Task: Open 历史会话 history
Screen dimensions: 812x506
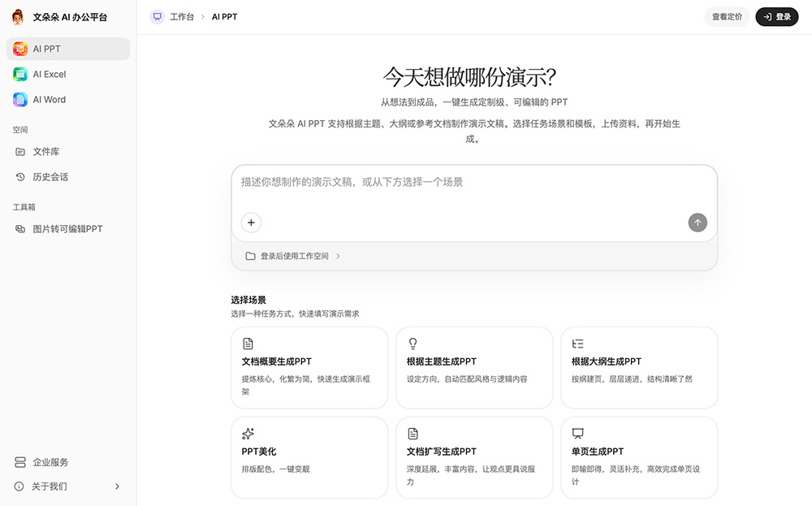Action: pyautogui.click(x=68, y=177)
